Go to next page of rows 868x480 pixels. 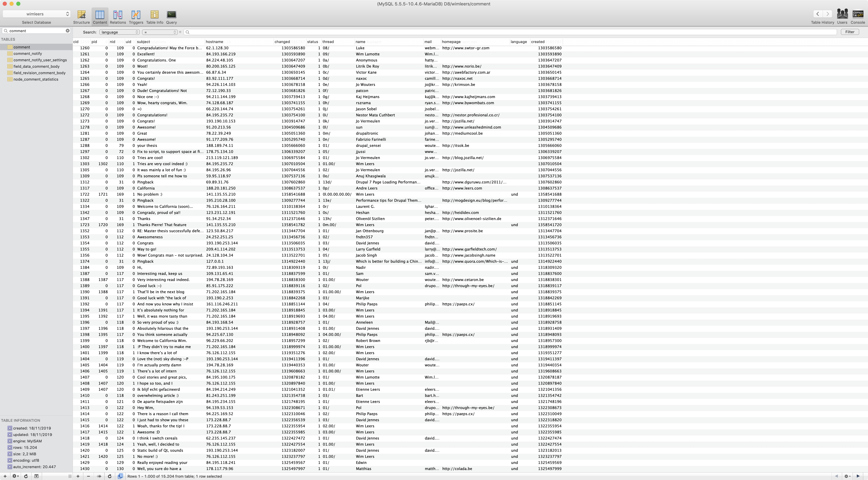(x=858, y=476)
